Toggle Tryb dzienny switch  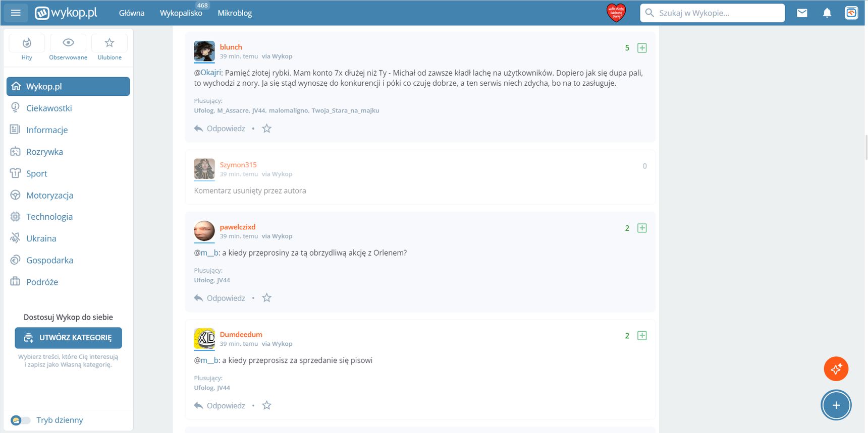[x=21, y=420]
